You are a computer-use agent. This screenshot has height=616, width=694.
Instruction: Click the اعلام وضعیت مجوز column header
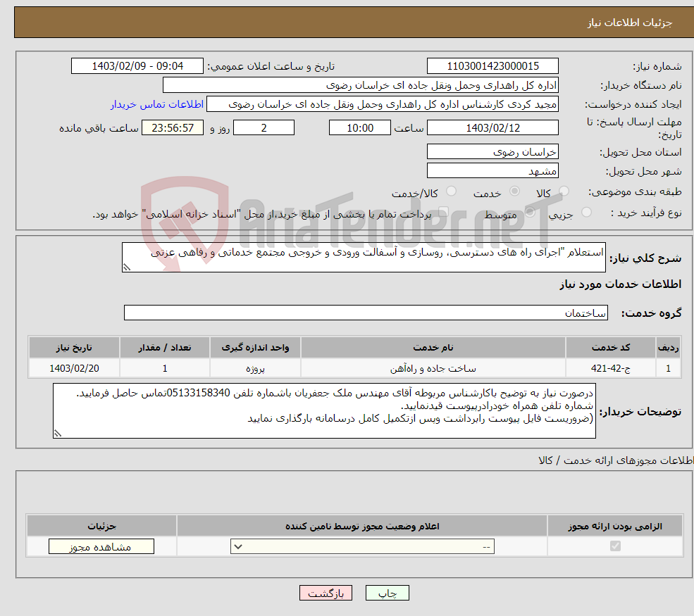[x=362, y=526]
